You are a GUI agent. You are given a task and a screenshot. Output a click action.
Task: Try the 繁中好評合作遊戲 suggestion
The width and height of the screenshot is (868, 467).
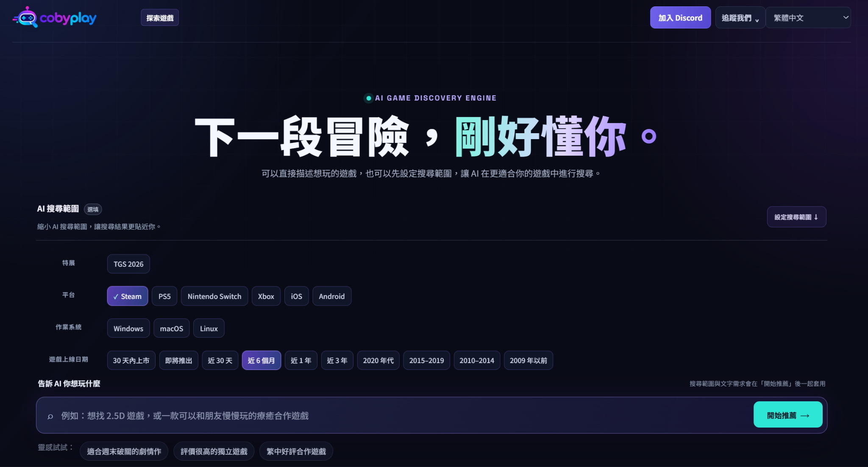pos(296,451)
